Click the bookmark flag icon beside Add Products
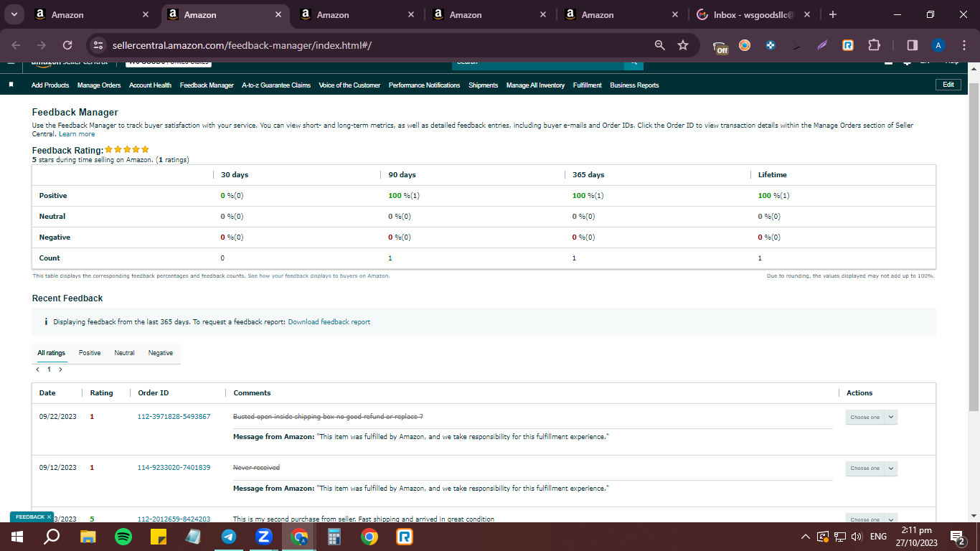 click(x=11, y=85)
